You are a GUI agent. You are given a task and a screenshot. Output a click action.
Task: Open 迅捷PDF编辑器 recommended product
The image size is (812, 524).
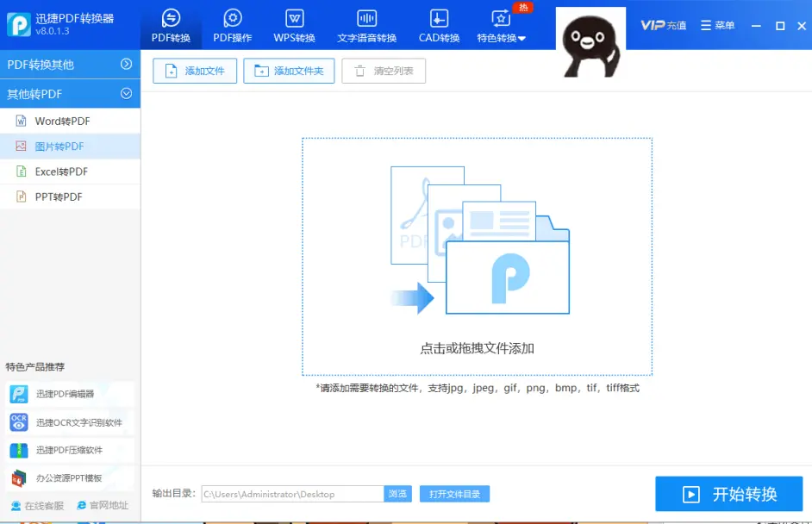tap(70, 394)
